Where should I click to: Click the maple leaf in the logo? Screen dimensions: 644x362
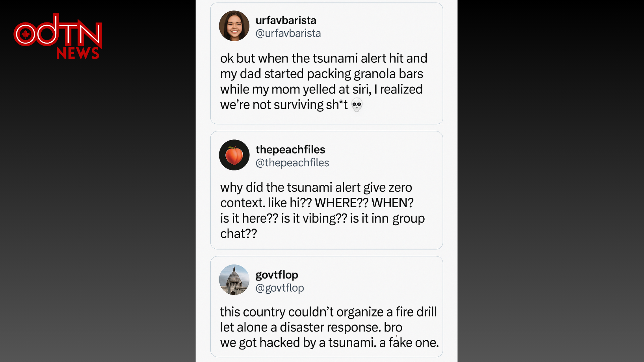point(25,34)
